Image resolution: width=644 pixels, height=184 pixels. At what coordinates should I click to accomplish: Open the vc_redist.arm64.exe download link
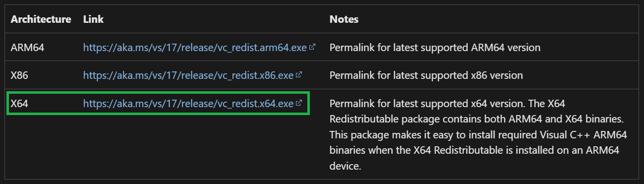point(195,48)
